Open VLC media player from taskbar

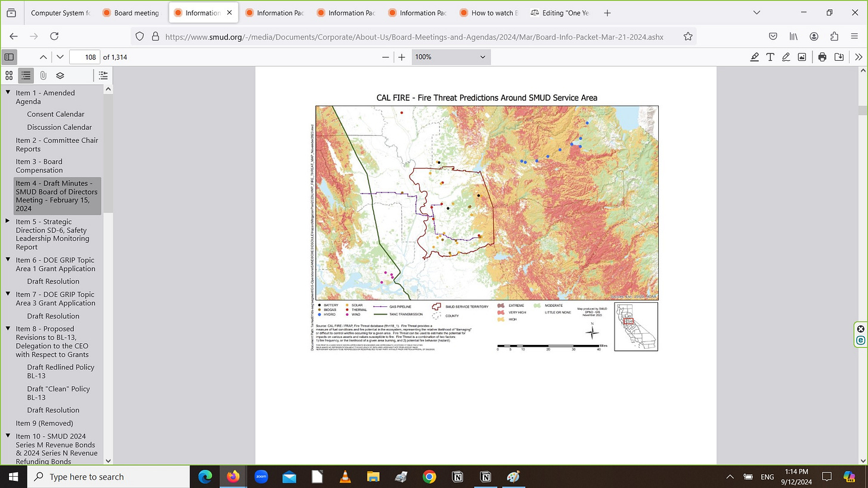[x=345, y=477]
